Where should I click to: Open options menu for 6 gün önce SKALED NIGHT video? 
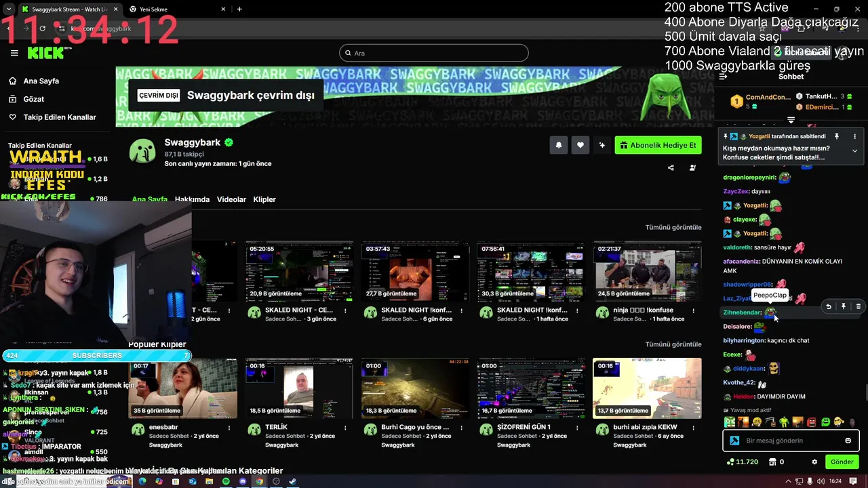(461, 310)
